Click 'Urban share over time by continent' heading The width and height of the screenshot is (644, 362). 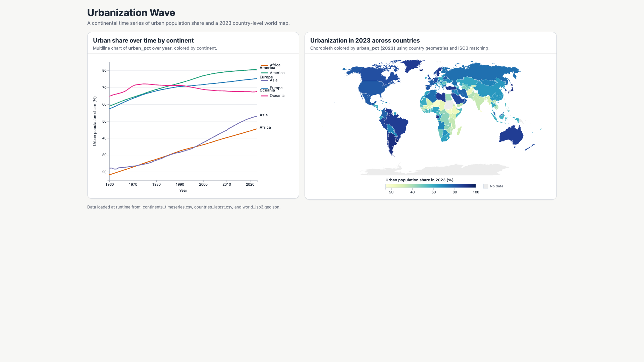pos(143,41)
